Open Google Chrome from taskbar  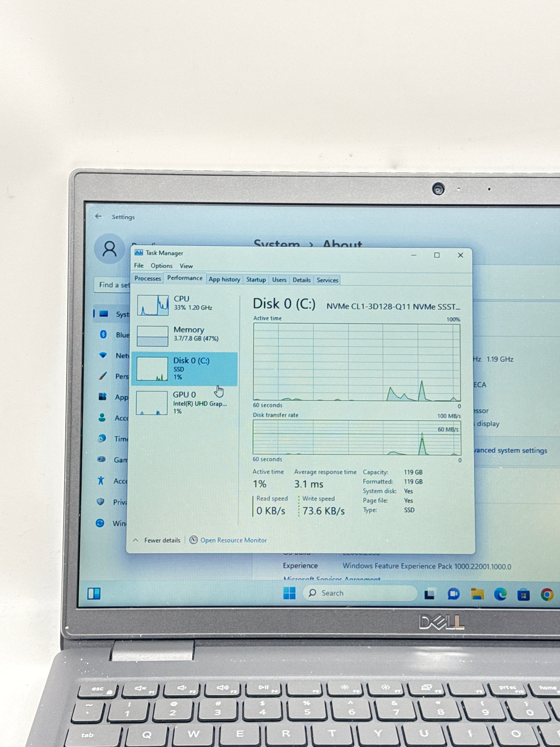click(x=547, y=594)
